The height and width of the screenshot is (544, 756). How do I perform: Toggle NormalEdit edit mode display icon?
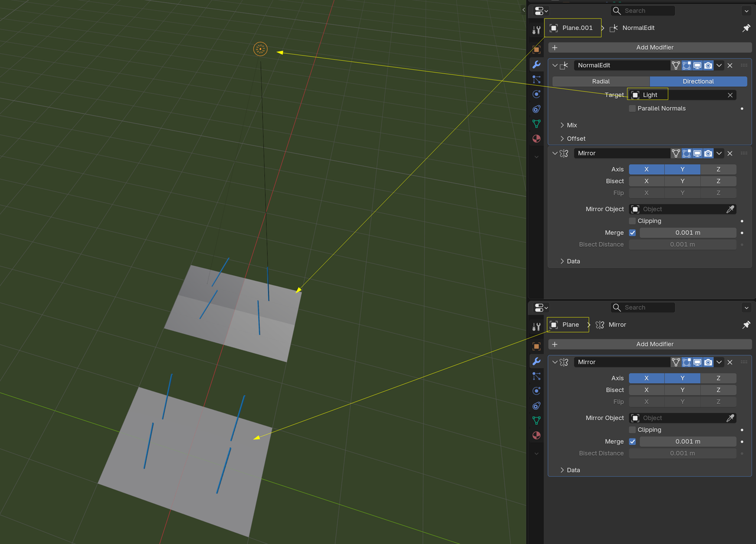(686, 66)
